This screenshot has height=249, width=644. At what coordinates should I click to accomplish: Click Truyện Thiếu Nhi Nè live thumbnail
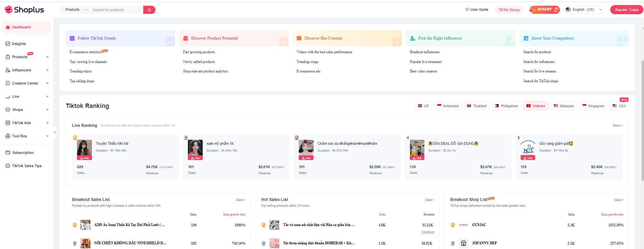click(84, 150)
